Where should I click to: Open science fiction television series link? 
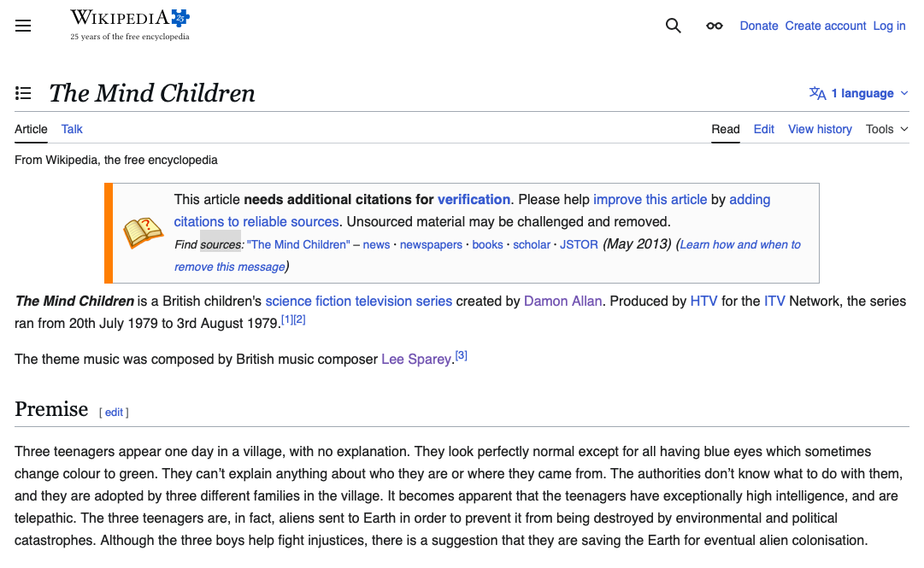[x=358, y=302]
